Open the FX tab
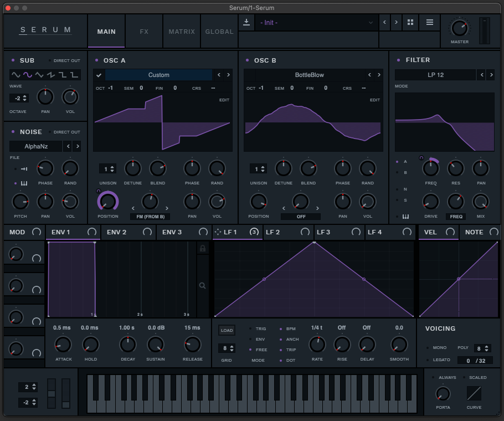The width and height of the screenshot is (504, 421). click(144, 32)
